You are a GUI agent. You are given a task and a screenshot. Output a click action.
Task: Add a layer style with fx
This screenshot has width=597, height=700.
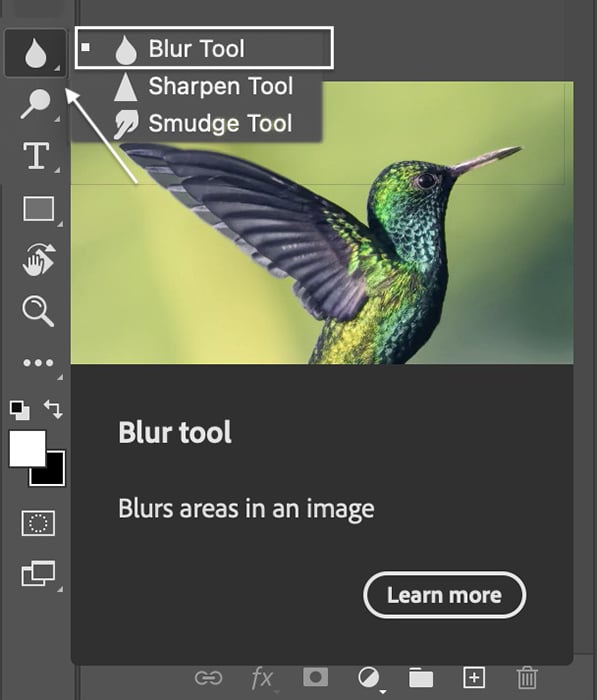point(262,679)
